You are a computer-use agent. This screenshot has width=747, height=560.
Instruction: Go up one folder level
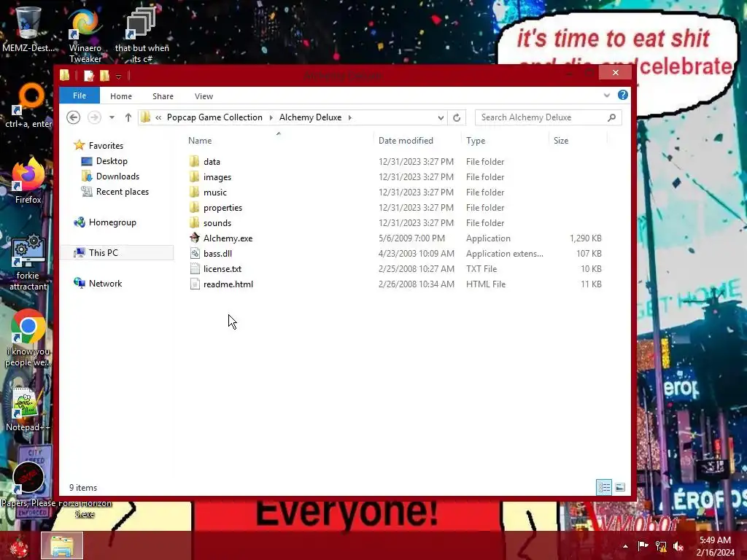tap(128, 117)
